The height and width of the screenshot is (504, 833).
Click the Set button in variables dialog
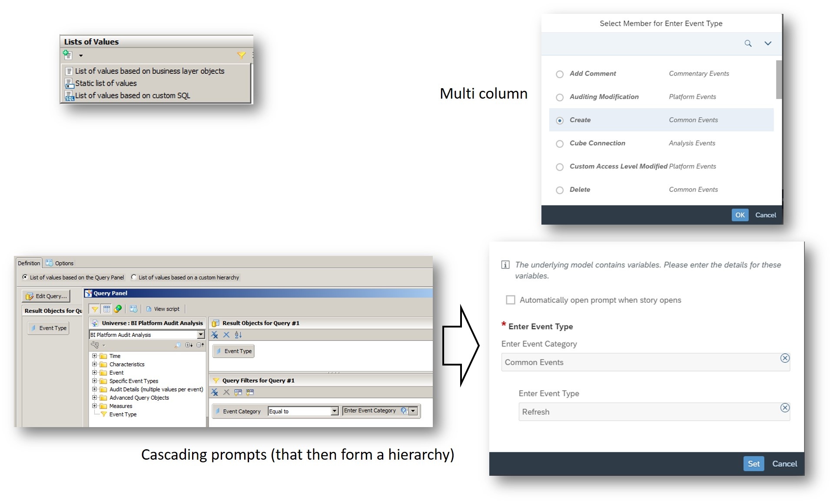(x=753, y=464)
